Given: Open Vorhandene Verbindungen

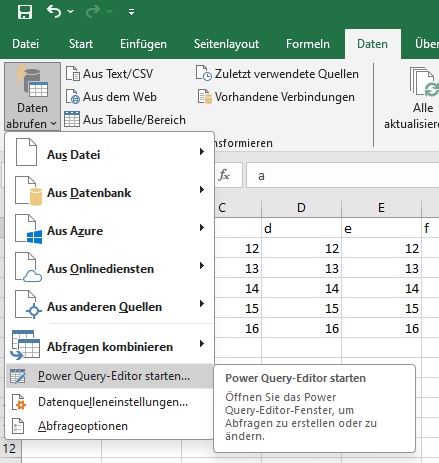Looking at the screenshot, I should click(284, 97).
